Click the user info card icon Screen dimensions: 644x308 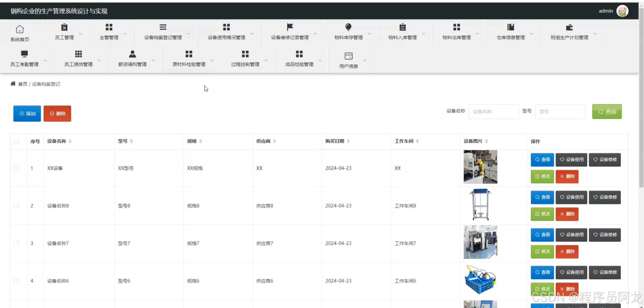pos(348,56)
